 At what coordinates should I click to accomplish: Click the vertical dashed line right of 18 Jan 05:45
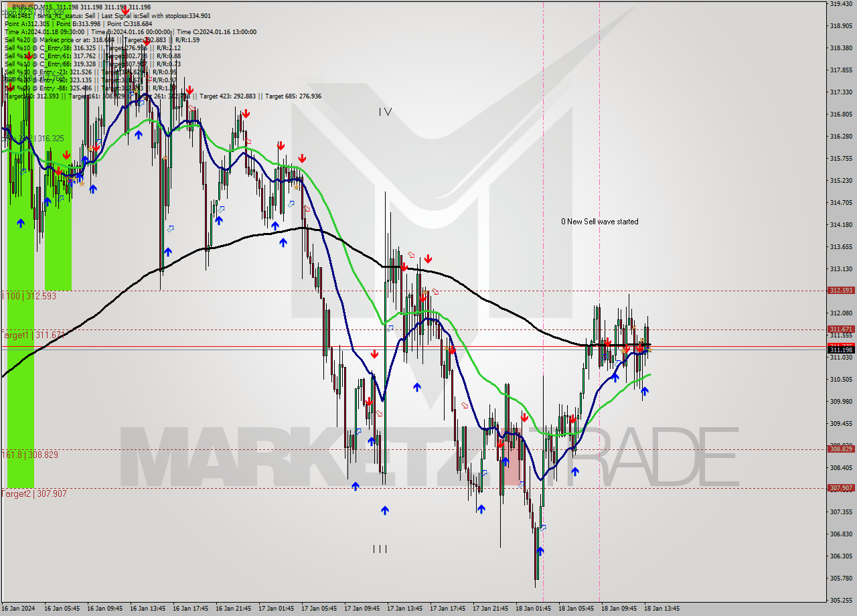click(599, 301)
